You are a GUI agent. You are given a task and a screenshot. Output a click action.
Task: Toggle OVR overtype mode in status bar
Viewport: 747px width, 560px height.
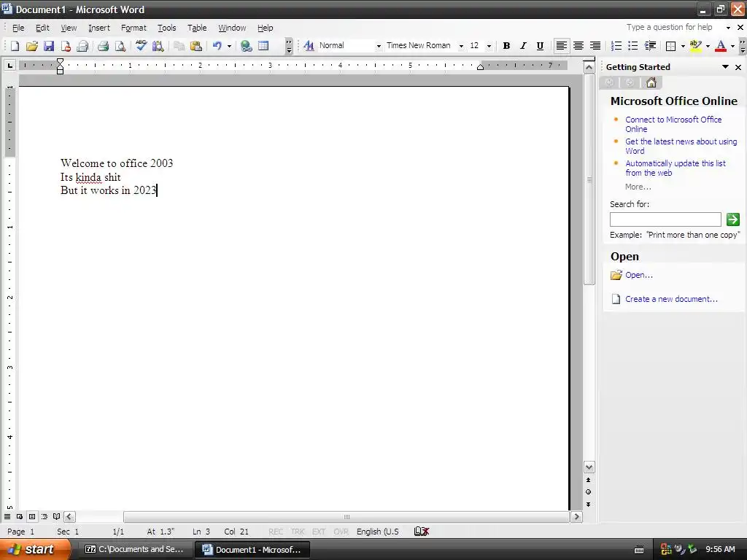coord(341,532)
